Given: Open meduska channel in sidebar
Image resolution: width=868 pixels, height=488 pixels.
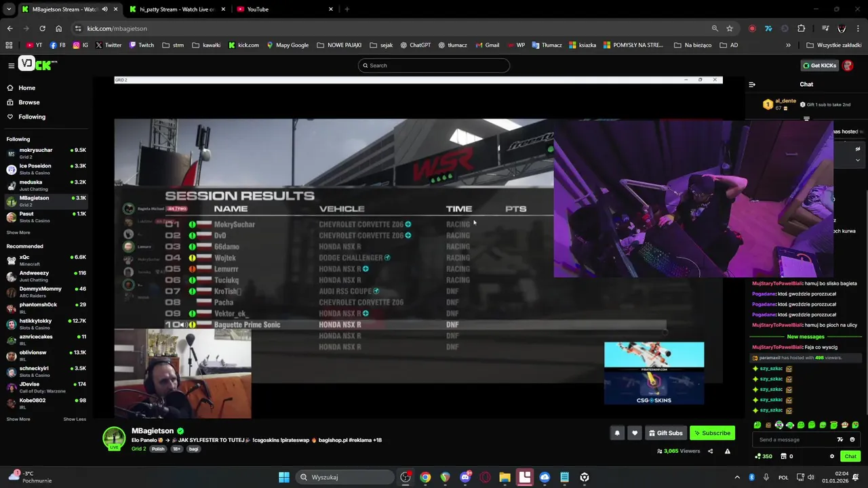Looking at the screenshot, I should click(x=46, y=185).
